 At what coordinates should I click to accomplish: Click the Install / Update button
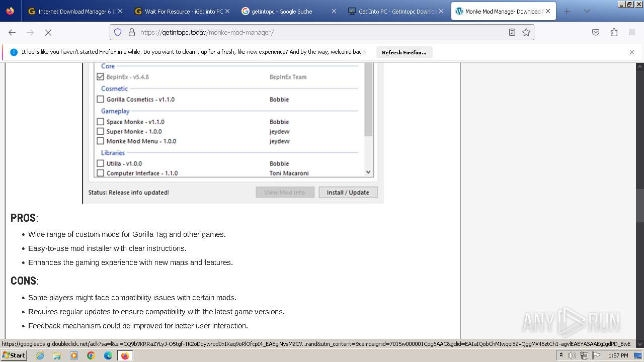pos(348,192)
